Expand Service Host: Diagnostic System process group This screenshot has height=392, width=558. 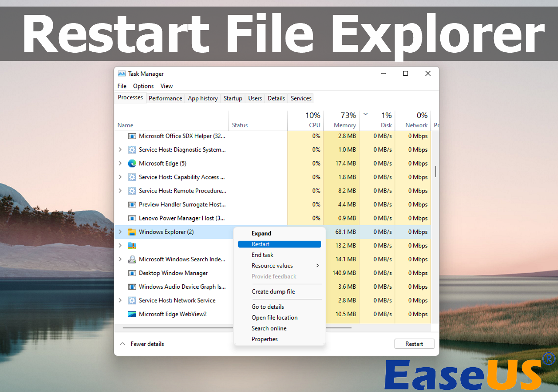(120, 150)
